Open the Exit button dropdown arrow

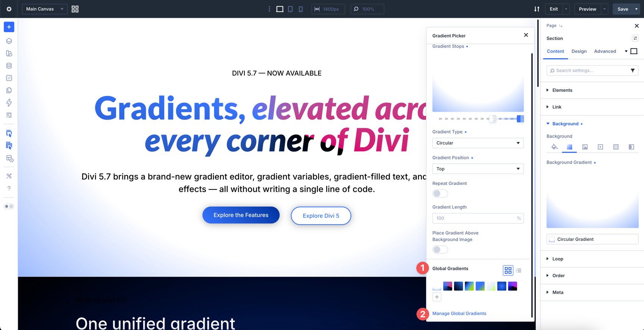click(x=566, y=9)
